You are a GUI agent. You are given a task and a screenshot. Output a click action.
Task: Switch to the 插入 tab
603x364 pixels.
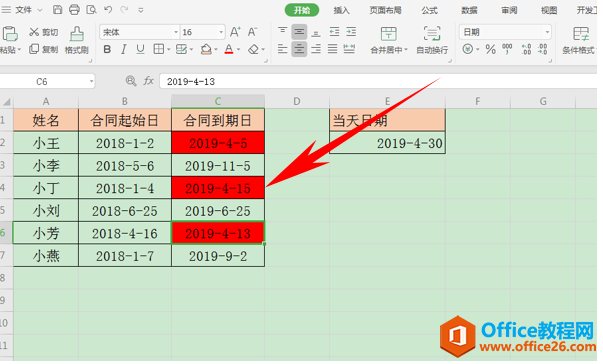click(x=341, y=10)
